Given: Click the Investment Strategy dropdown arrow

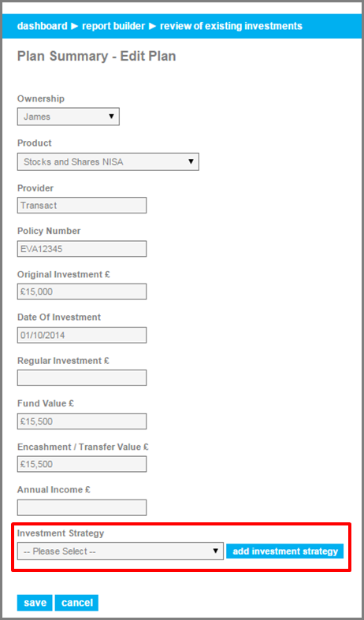Looking at the screenshot, I should [x=216, y=551].
